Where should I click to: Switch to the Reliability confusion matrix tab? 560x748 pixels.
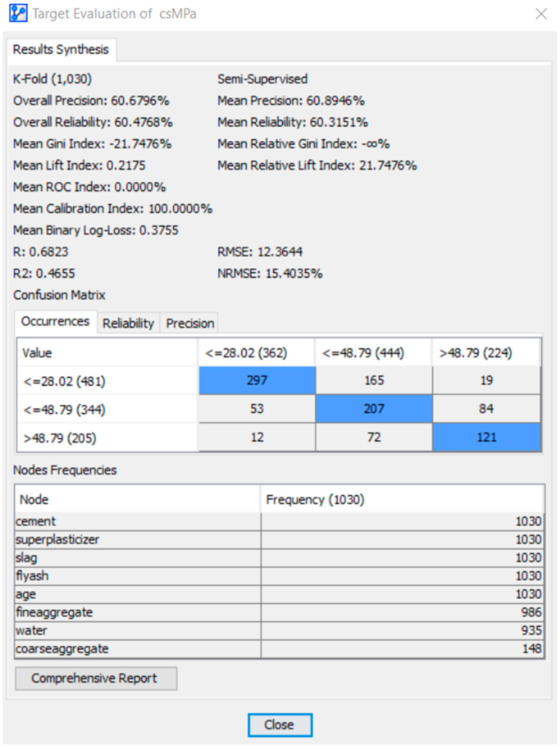click(128, 323)
